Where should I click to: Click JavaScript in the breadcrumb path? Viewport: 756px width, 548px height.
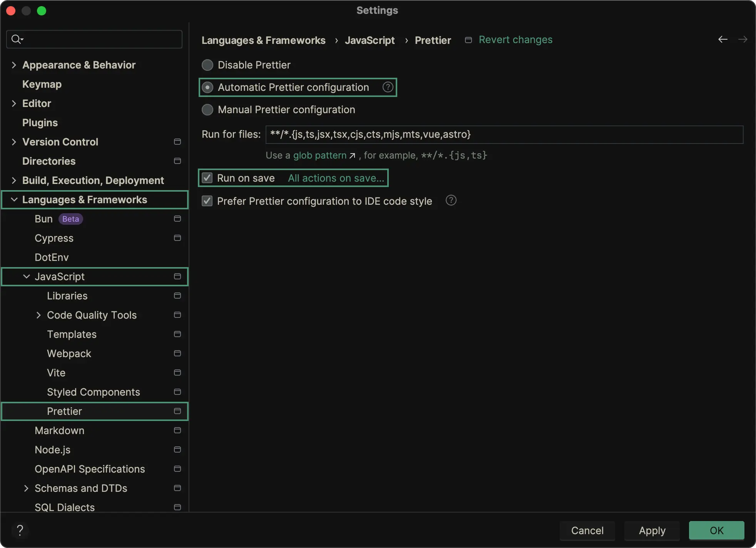370,40
